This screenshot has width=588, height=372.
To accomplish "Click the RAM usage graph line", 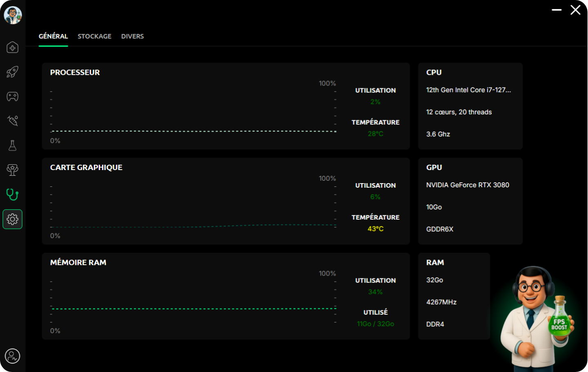I will coord(194,309).
